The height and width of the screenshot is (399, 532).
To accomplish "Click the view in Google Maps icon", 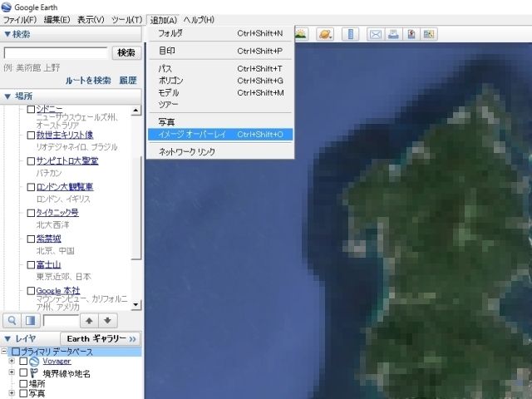I will 429,34.
